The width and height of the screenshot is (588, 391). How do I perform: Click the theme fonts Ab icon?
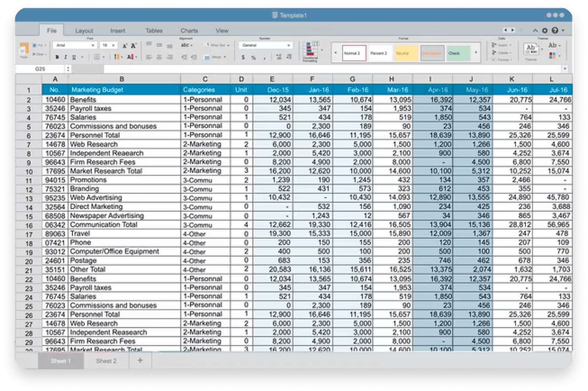[x=552, y=45]
